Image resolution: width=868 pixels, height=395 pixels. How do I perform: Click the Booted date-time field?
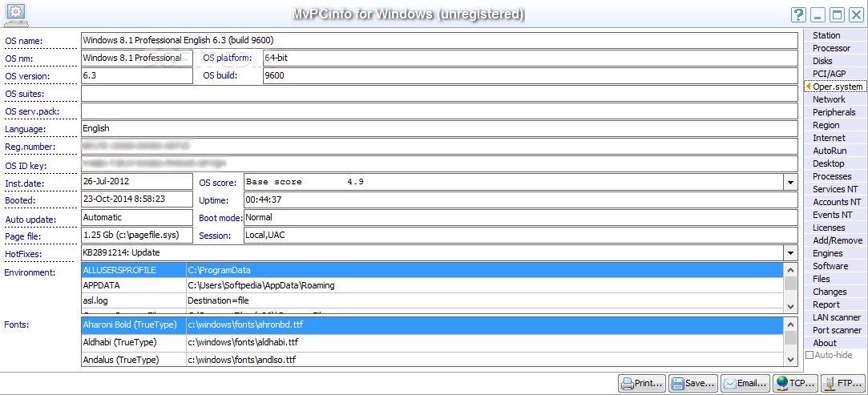137,200
